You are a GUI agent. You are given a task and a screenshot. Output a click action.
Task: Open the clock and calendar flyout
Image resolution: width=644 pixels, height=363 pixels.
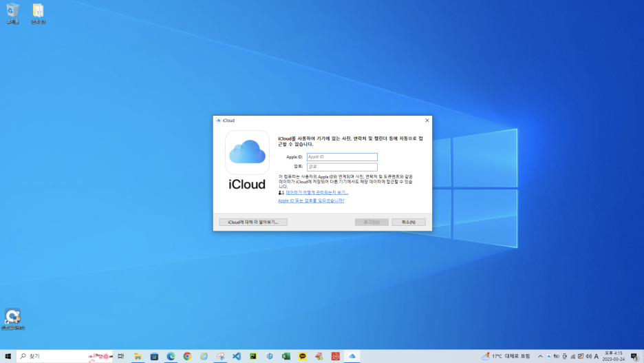[x=614, y=356]
